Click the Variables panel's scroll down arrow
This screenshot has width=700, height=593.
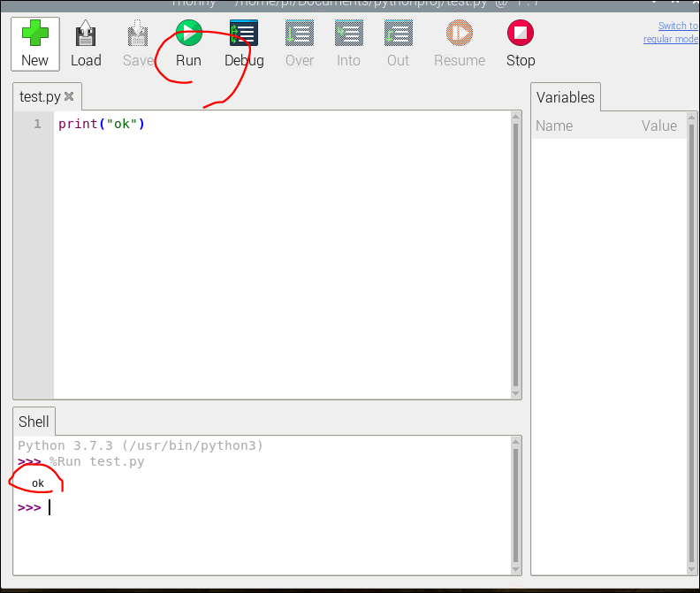tap(691, 570)
